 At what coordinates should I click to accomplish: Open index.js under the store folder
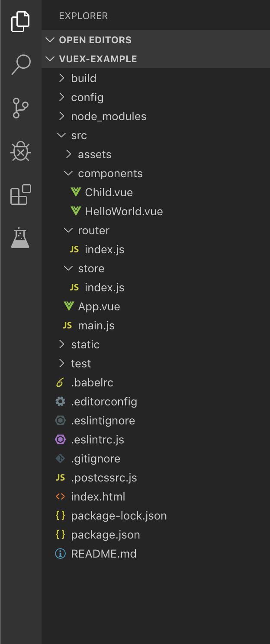click(104, 287)
